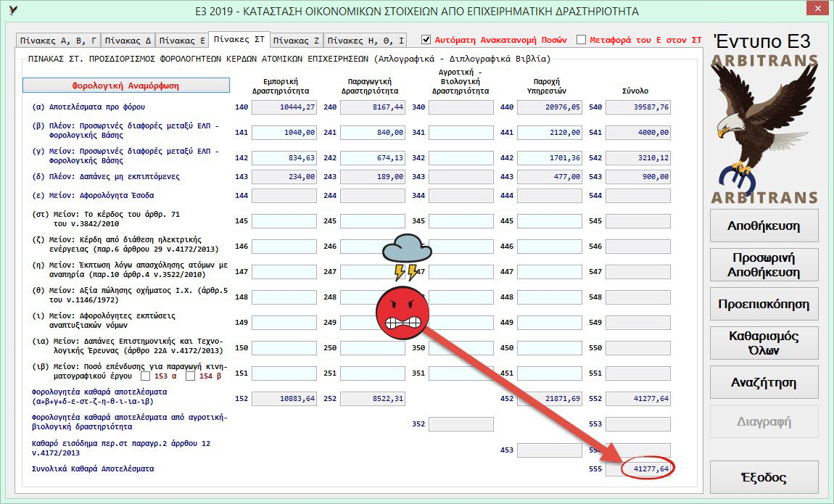This screenshot has height=504, width=834.
Task: Focus the empty field 445
Action: (x=550, y=220)
